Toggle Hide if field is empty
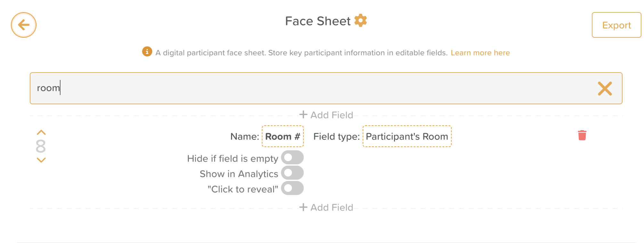This screenshot has width=644, height=243. [292, 158]
